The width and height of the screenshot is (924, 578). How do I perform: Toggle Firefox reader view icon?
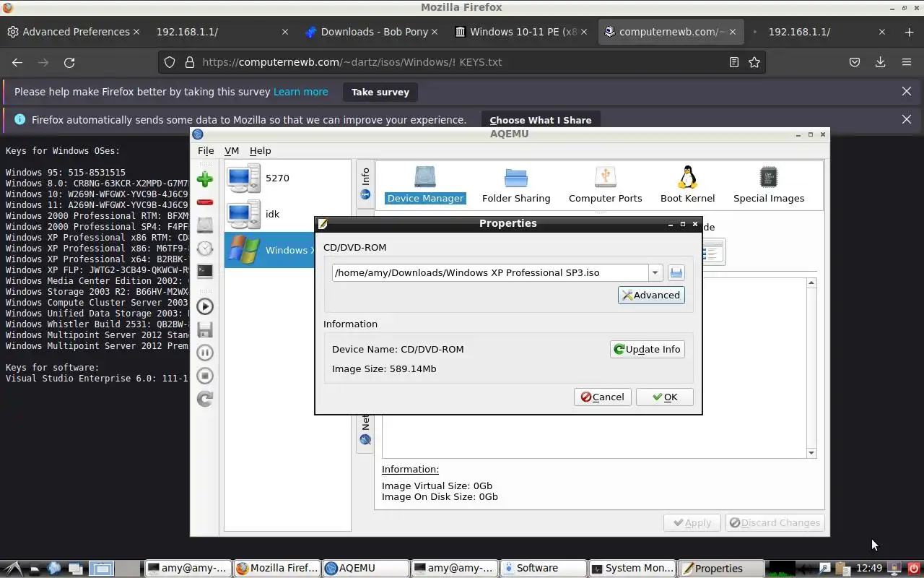click(x=734, y=62)
